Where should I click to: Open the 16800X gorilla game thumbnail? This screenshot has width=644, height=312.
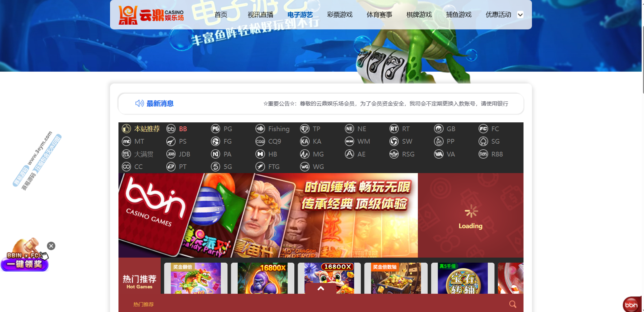pyautogui.click(x=262, y=278)
